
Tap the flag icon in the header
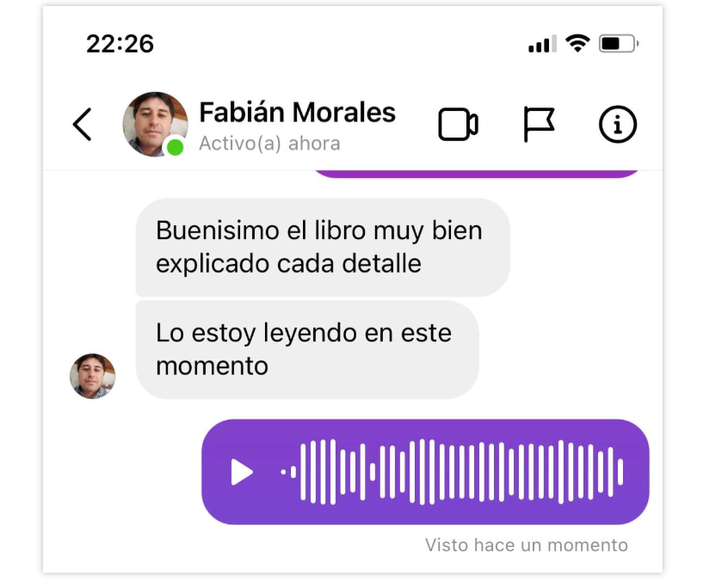(x=539, y=125)
